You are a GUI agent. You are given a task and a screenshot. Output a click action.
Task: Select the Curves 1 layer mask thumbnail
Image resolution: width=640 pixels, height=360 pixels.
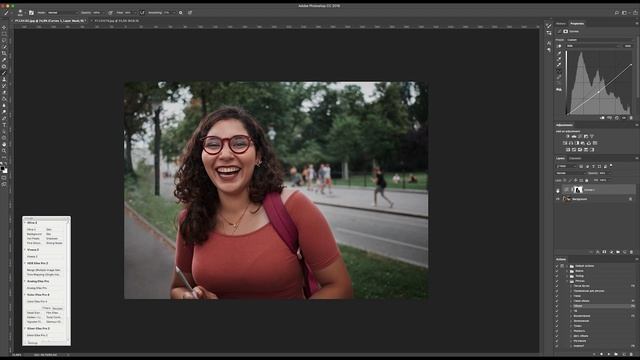click(578, 190)
